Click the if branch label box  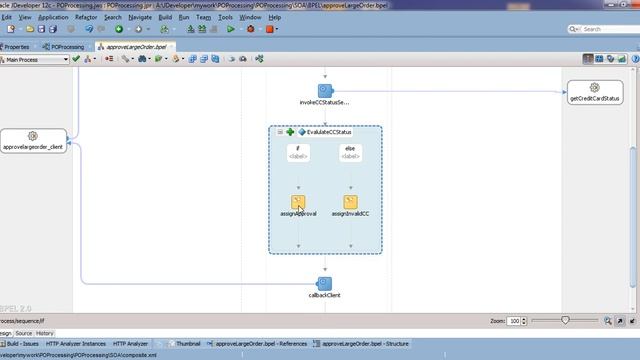pyautogui.click(x=298, y=153)
